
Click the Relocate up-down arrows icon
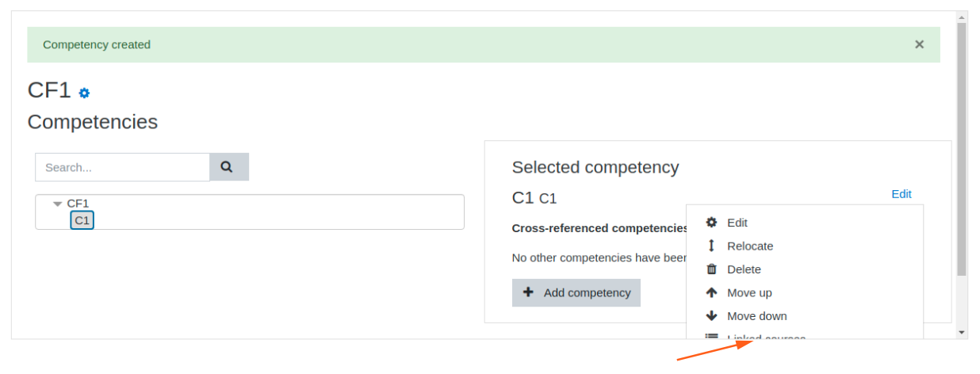(x=711, y=246)
